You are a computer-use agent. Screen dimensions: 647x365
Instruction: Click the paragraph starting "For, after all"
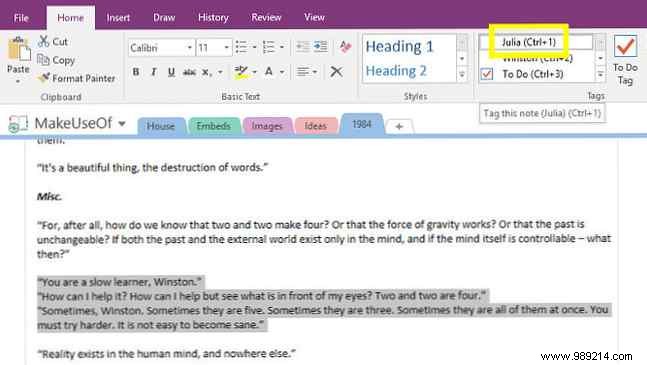324,239
